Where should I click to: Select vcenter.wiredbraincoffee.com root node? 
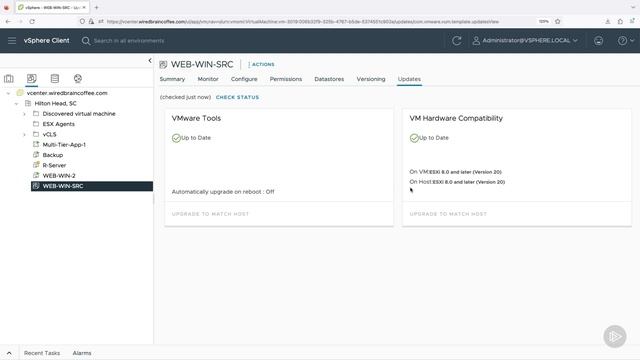[x=67, y=93]
